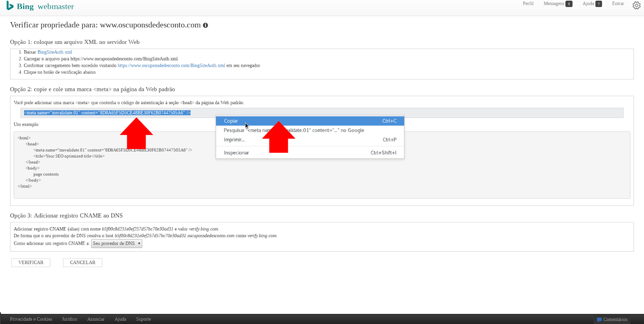This screenshot has height=324, width=644.
Task: Click the Mensagens count badge
Action: [569, 4]
